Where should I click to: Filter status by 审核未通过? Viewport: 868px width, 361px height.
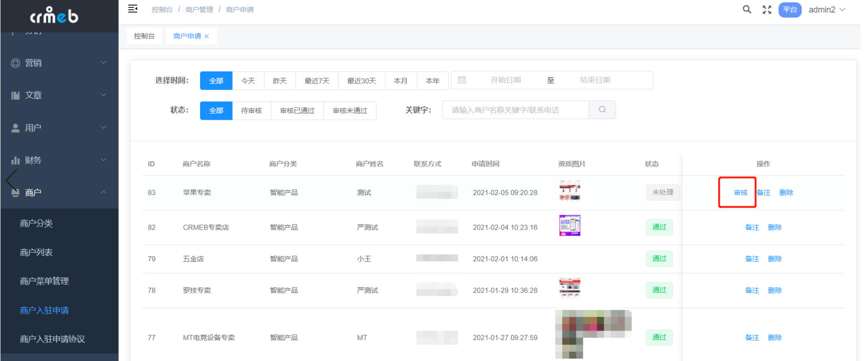pyautogui.click(x=350, y=110)
